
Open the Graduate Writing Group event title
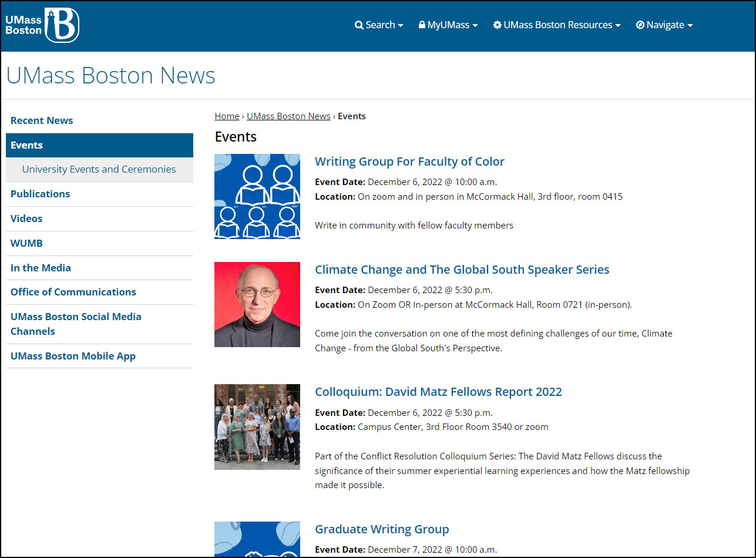(382, 529)
